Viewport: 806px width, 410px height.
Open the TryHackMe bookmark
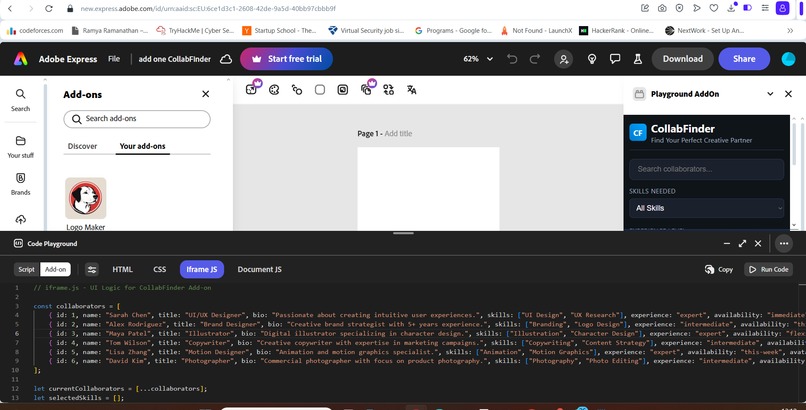tap(195, 31)
